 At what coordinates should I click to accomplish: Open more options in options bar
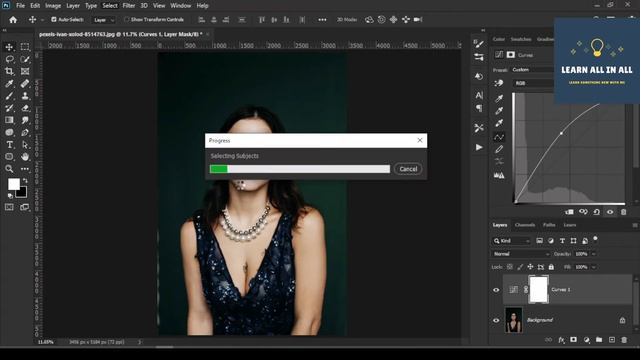(x=322, y=20)
